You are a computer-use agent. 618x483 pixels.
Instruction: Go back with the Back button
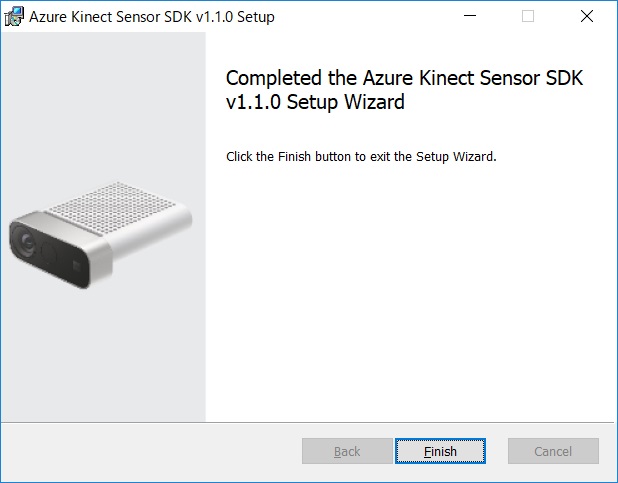pos(347,451)
